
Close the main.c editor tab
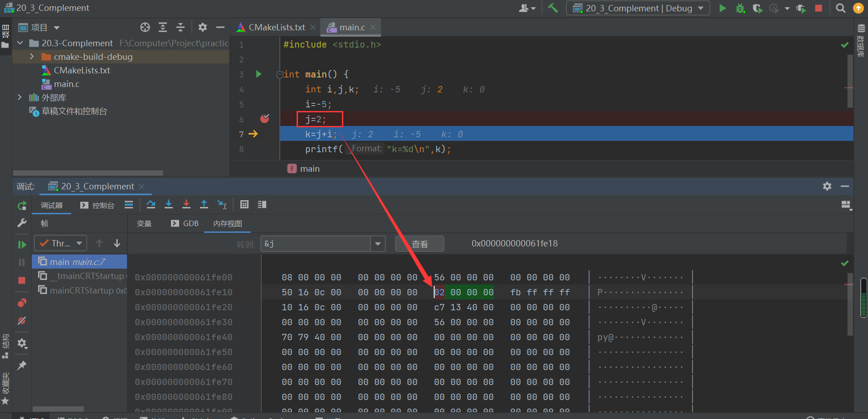pos(373,27)
